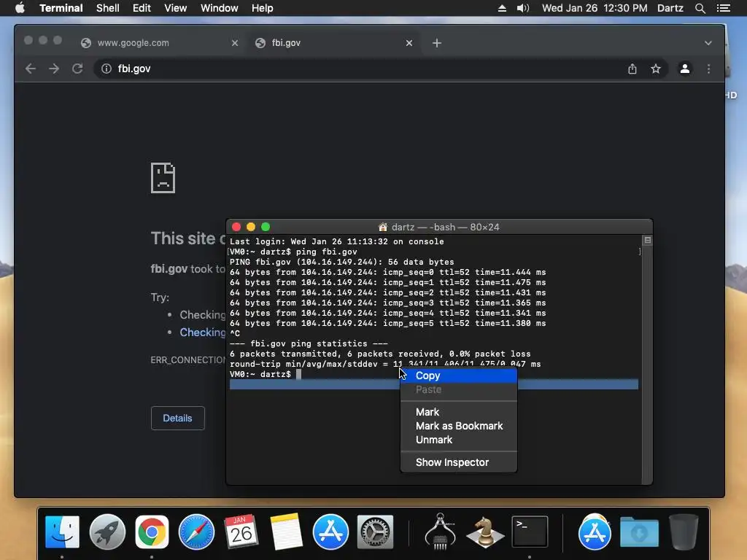Click the icmp_seq=5 ping reply line

pos(387,323)
